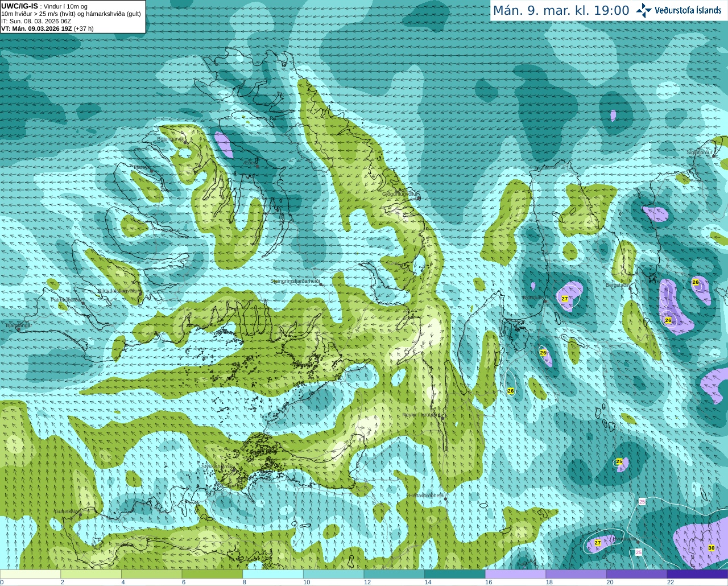Click the Bíldudalsflugvöllur station label
The width and height of the screenshot is (728, 586).
pos(118,290)
